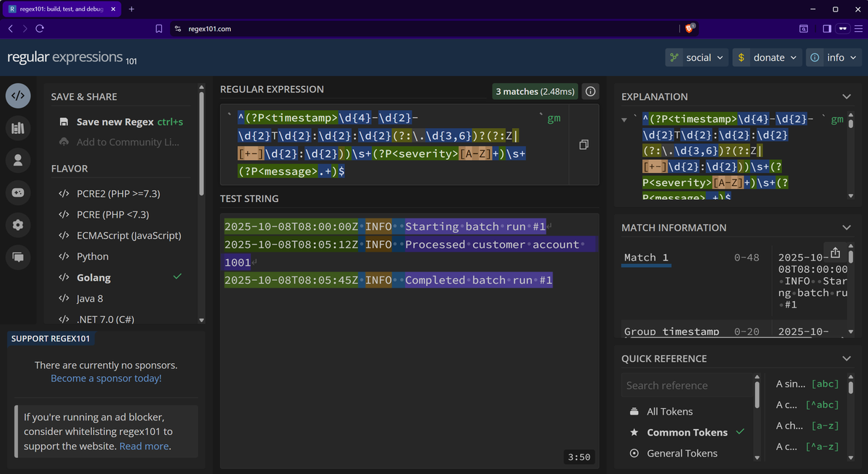The height and width of the screenshot is (474, 868).
Task: Open the regex editor sidebar icon
Action: tap(18, 96)
